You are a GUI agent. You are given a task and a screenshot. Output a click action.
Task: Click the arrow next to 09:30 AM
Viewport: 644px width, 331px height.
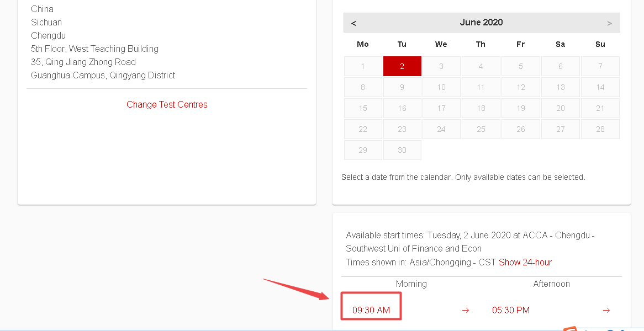point(466,310)
